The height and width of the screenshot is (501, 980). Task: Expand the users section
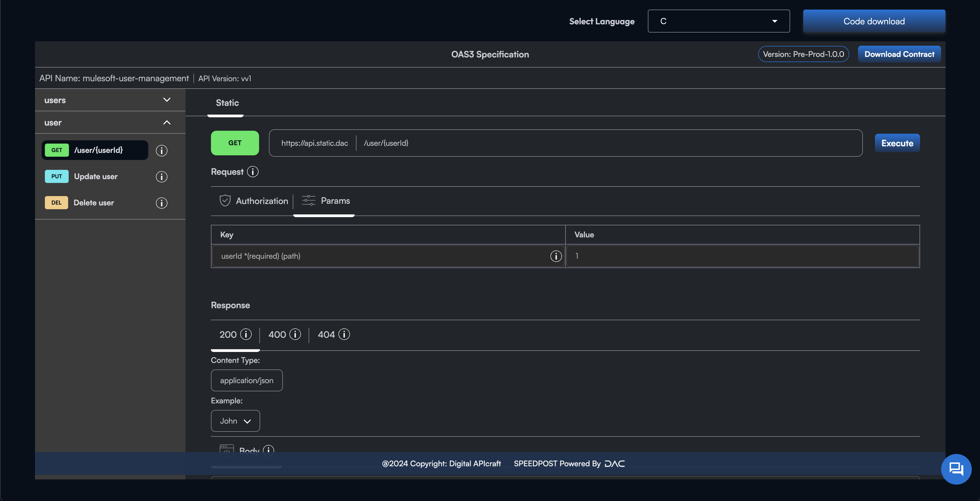(110, 100)
